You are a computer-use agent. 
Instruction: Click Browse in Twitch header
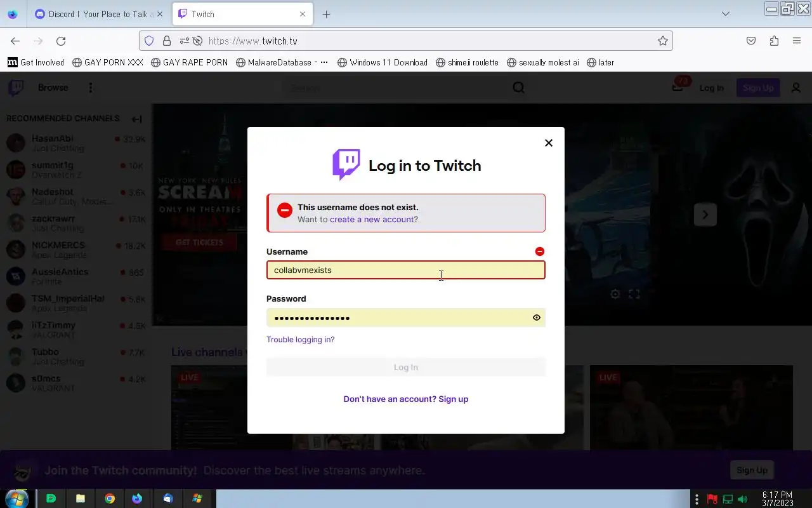pyautogui.click(x=53, y=88)
